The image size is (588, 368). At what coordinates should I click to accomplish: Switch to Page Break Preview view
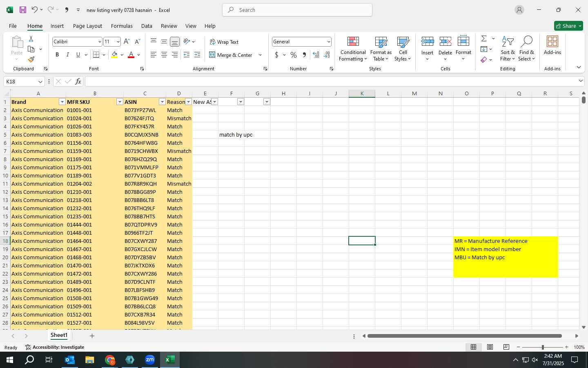pos(506,347)
